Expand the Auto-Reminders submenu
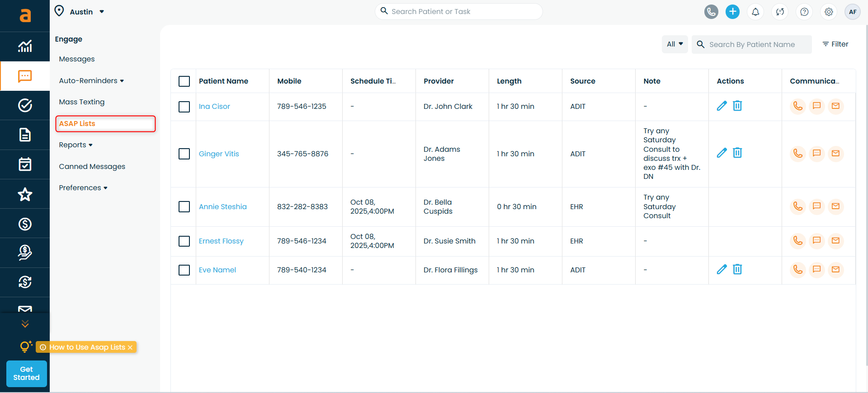Viewport: 868px width, 393px height. click(91, 81)
